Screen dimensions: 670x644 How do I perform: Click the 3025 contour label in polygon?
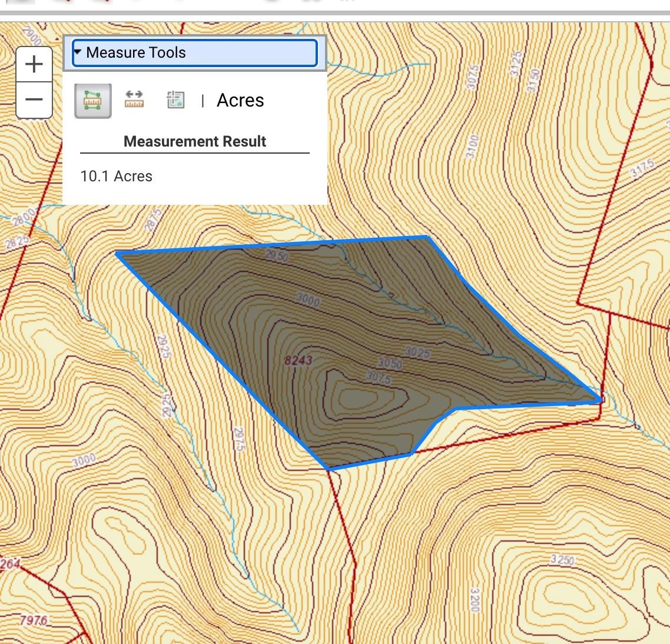(x=417, y=353)
